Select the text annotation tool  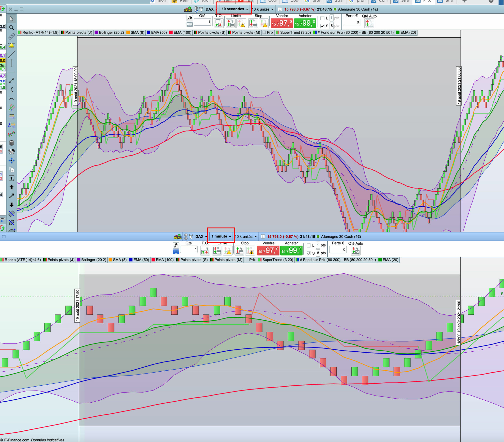(11, 178)
